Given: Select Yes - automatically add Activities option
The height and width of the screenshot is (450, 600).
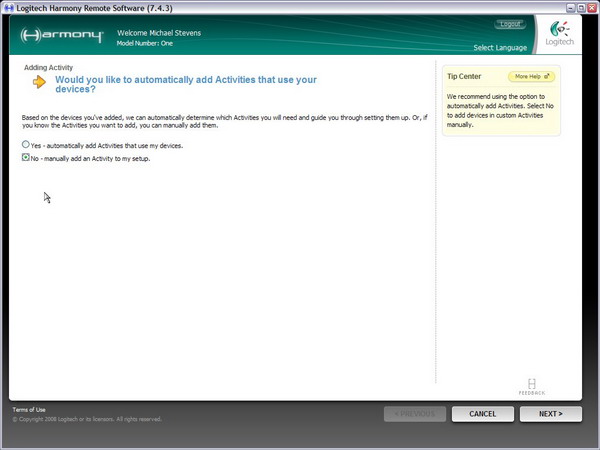Looking at the screenshot, I should (x=26, y=144).
